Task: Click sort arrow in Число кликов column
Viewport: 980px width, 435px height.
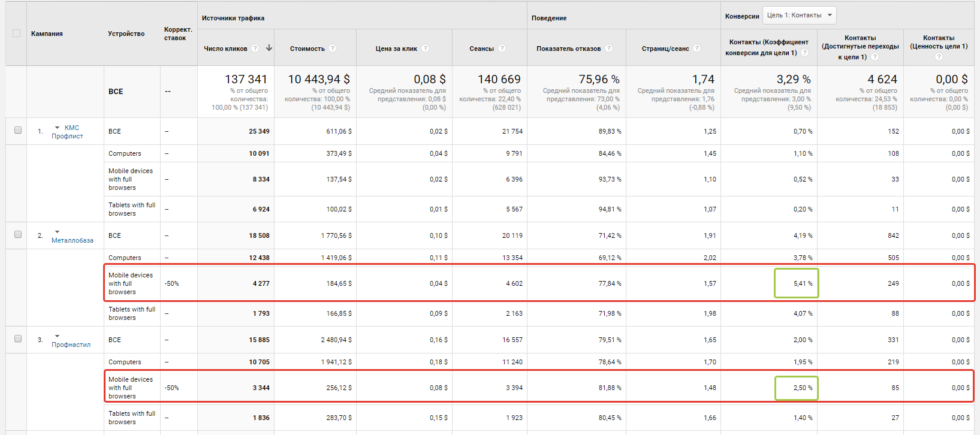Action: pyautogui.click(x=269, y=48)
